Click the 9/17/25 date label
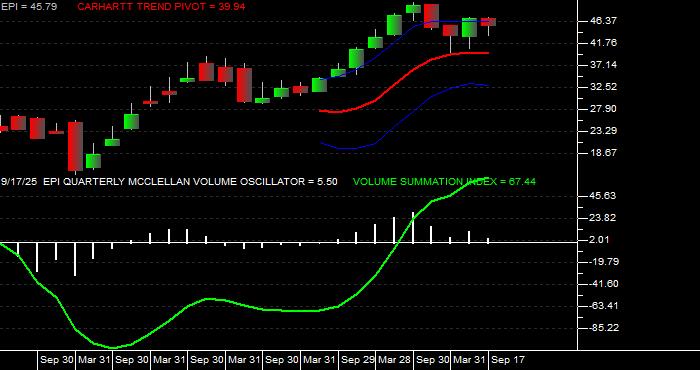Screen dimensions: 700x370 (19, 182)
